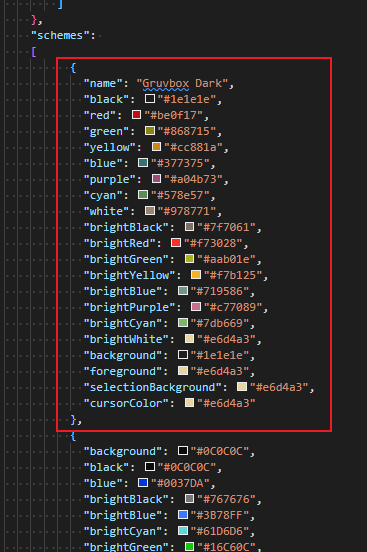Click brightCyan swatch beside "#61D6D6"
367x552 pixels.
(183, 531)
